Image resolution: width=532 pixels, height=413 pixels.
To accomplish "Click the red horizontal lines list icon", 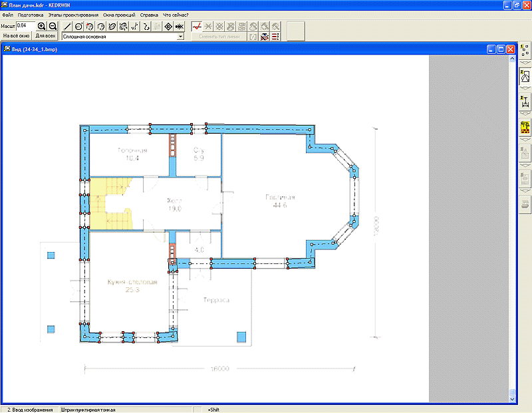I will [275, 37].
